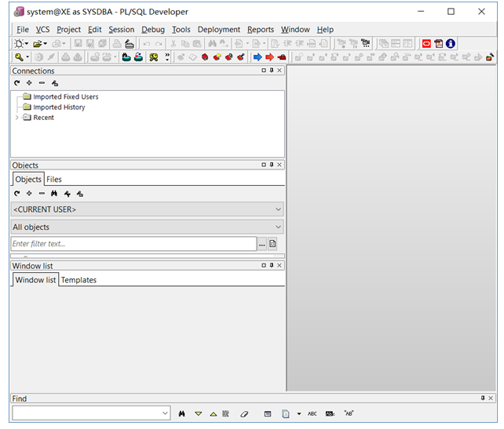Select the Recent tree item
The width and height of the screenshot is (504, 429).
click(44, 118)
